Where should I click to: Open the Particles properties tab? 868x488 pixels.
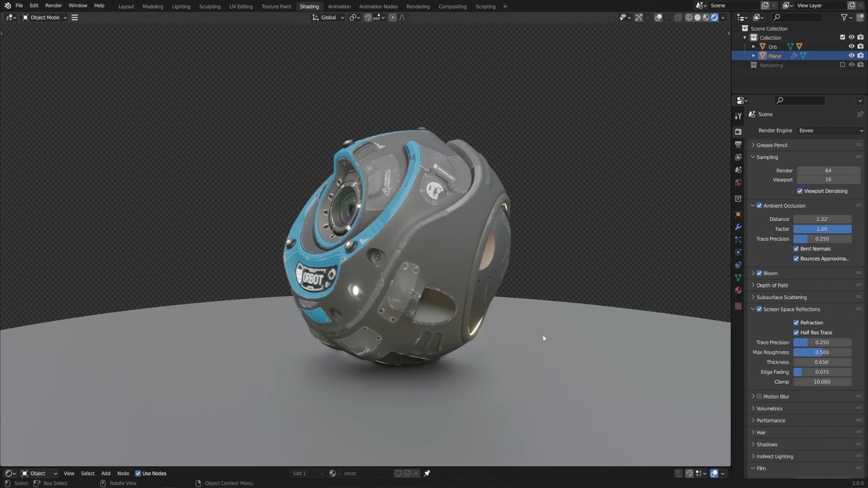pos(738,239)
